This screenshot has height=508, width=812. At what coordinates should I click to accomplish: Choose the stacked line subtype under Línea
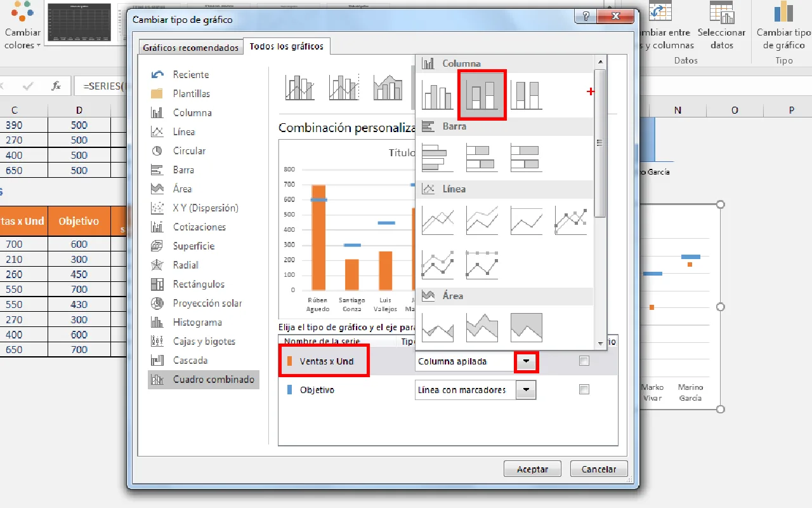(x=482, y=220)
